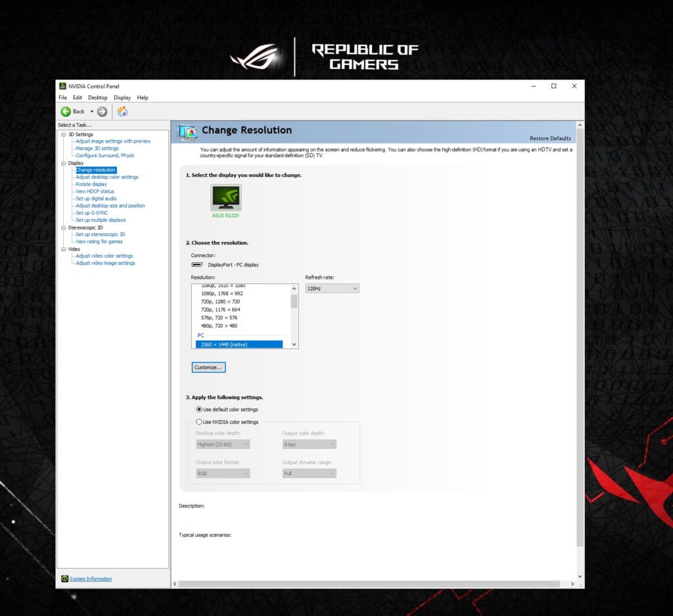Open Set up G-SYNC in task tree
The width and height of the screenshot is (673, 616).
[92, 213]
